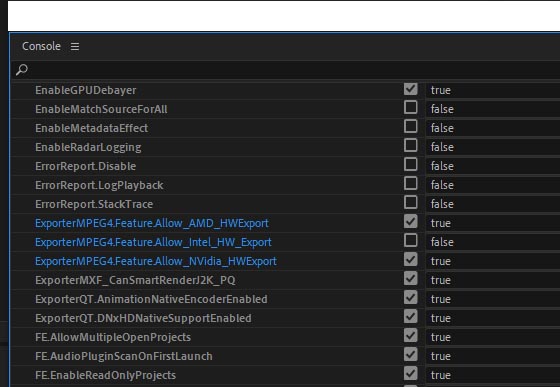Click the EnableRadarLogging label

coord(88,147)
